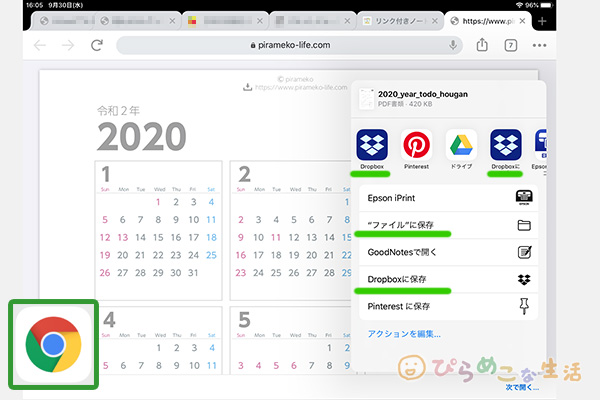Tap the large 2020 year heading
The height and width of the screenshot is (400, 600).
[x=142, y=136]
